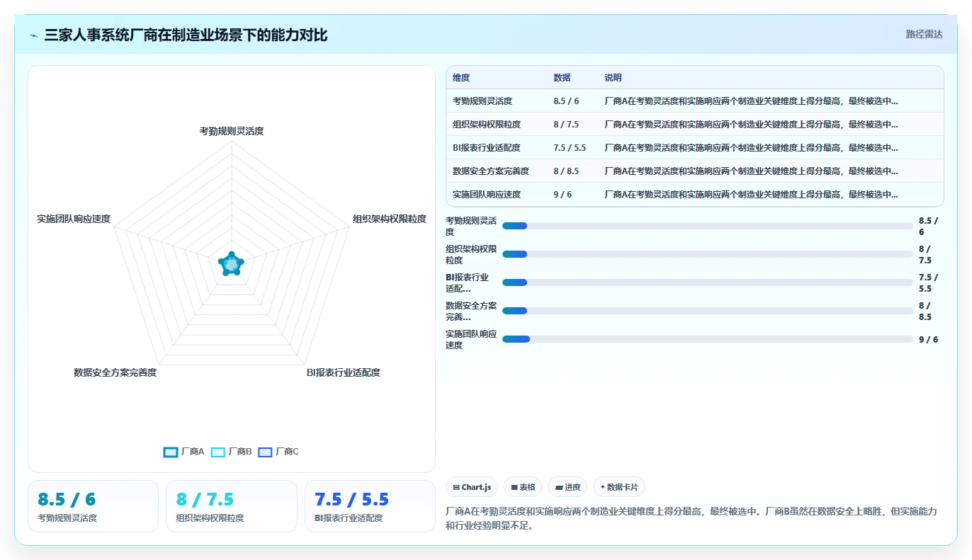Click table cell value 8.5 / 6
The image size is (972, 560).
(x=566, y=101)
